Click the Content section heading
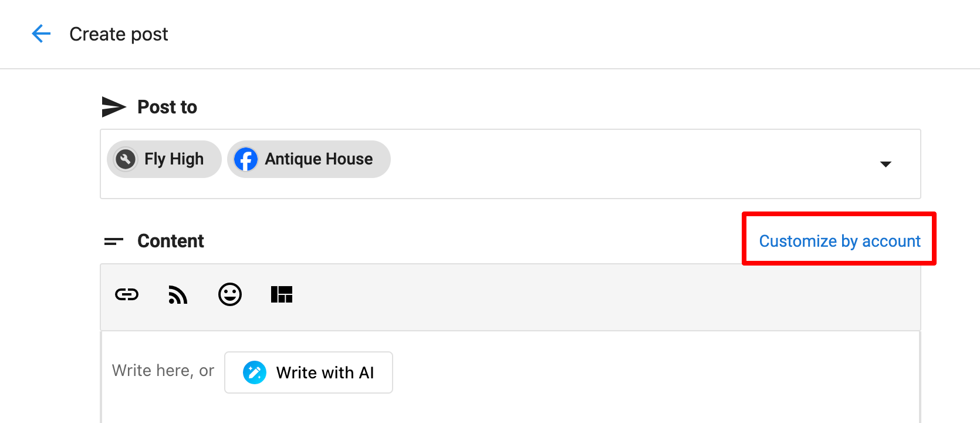The image size is (980, 423). click(170, 241)
